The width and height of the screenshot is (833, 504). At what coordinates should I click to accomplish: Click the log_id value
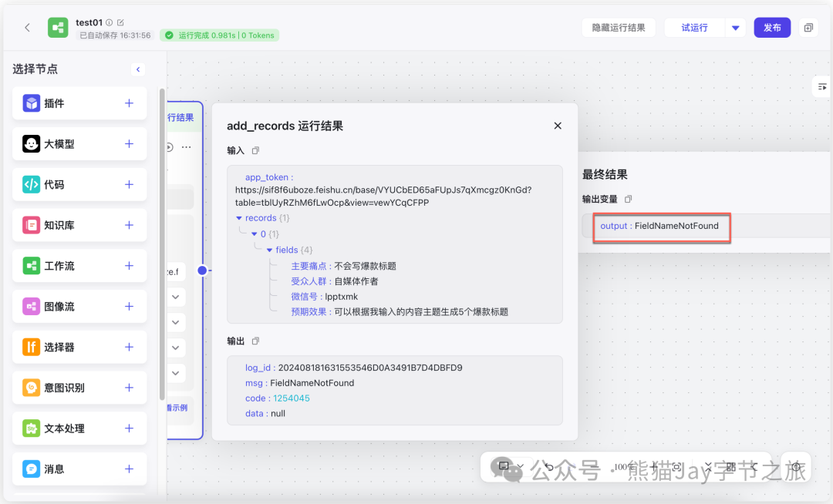pyautogui.click(x=370, y=368)
